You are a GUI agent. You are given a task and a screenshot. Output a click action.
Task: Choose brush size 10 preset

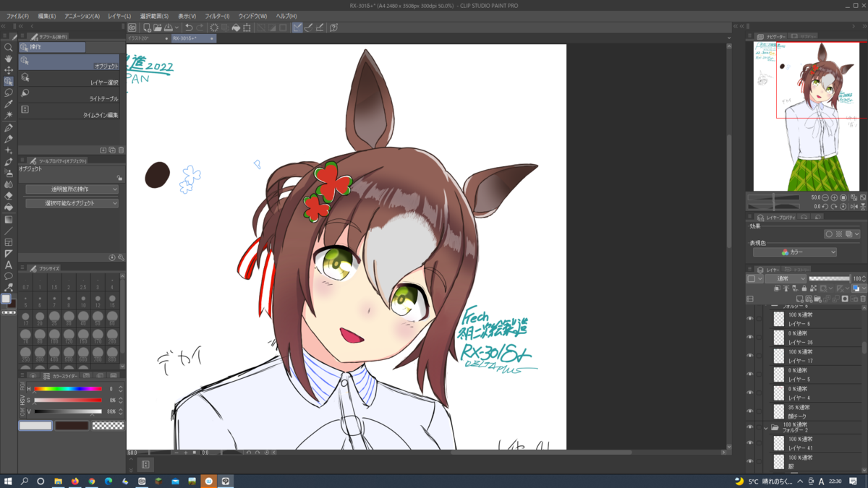tap(83, 301)
